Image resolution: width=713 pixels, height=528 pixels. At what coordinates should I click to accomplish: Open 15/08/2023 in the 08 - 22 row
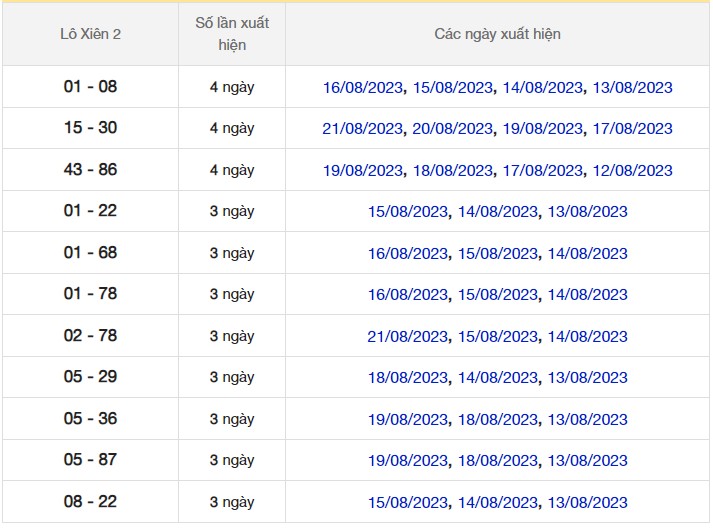pos(408,503)
